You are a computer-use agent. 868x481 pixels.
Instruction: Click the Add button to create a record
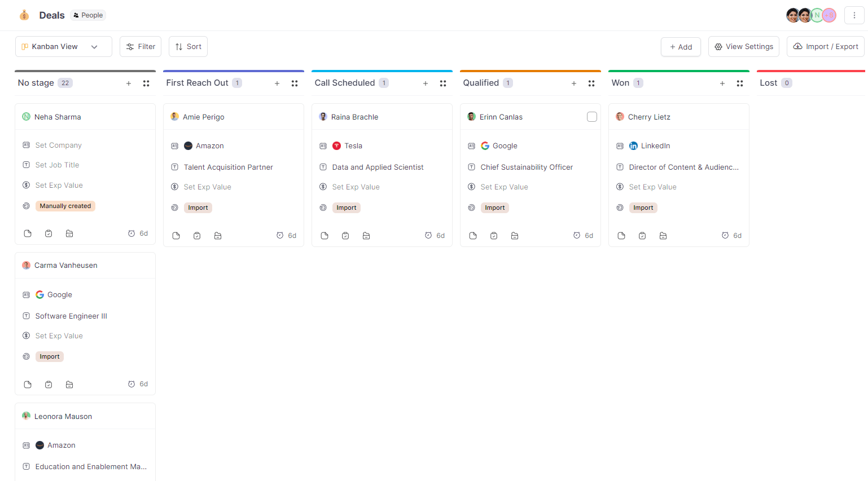pos(681,46)
